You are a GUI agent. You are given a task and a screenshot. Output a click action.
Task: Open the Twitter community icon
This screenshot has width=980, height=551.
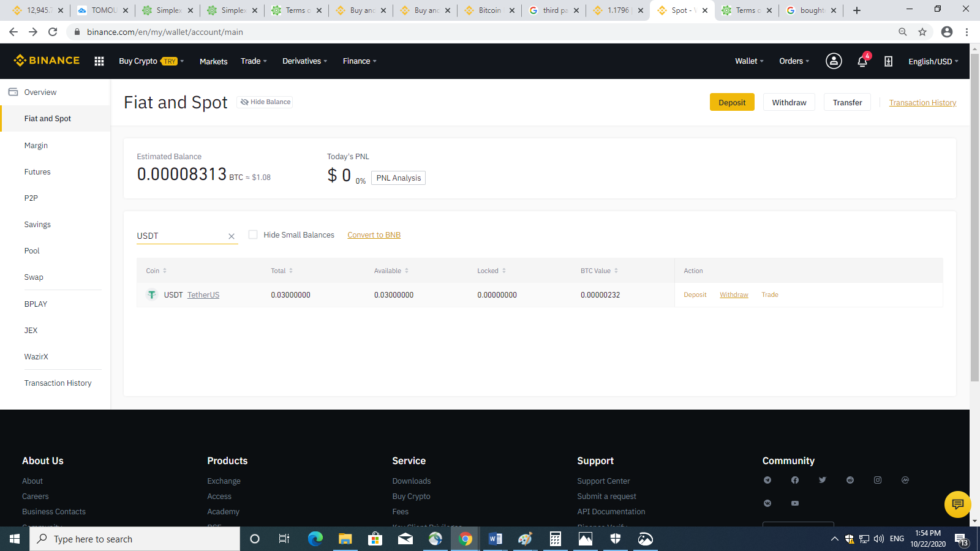[x=823, y=480]
